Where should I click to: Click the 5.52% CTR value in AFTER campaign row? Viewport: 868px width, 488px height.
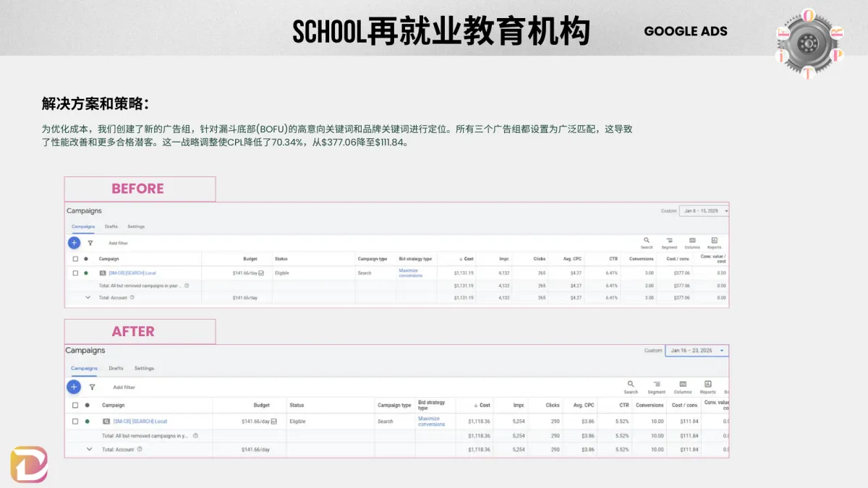(621, 421)
